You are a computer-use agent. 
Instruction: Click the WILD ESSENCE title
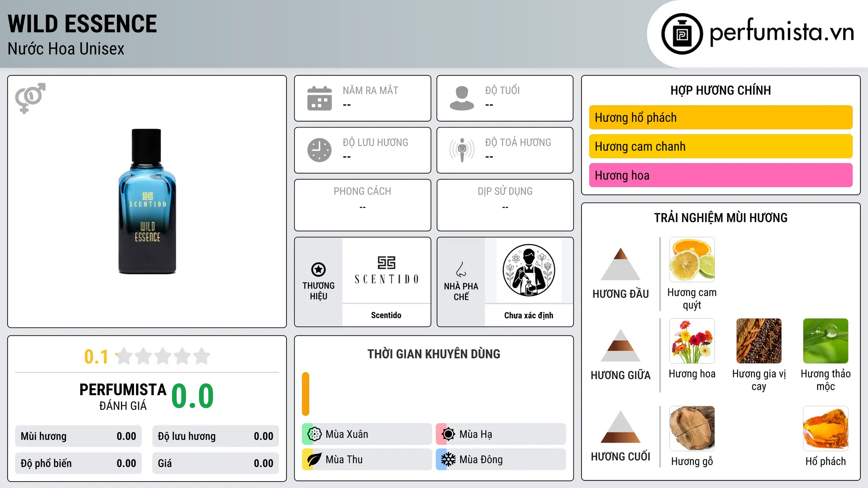tap(82, 24)
